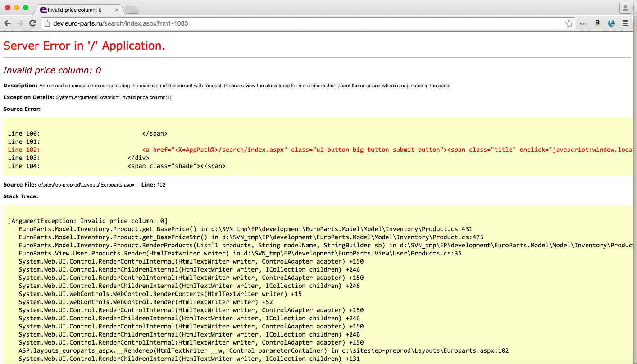Open a new tab
The height and width of the screenshot is (364, 637).
[131, 10]
